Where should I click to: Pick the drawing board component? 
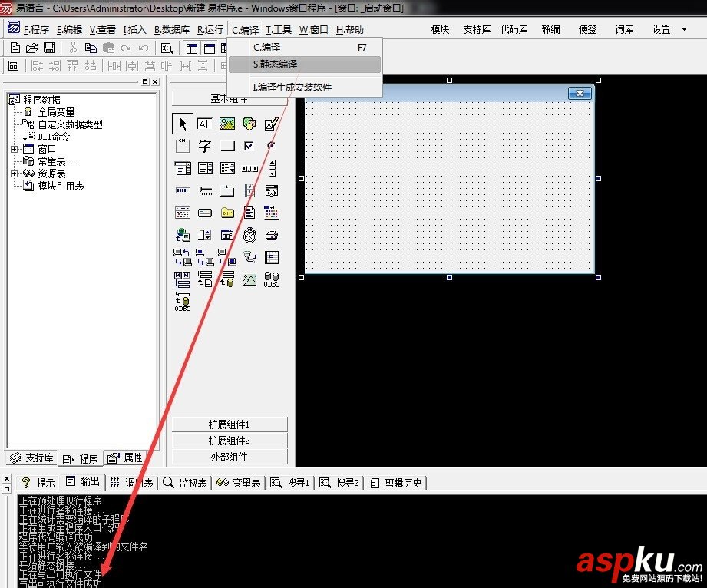272,124
